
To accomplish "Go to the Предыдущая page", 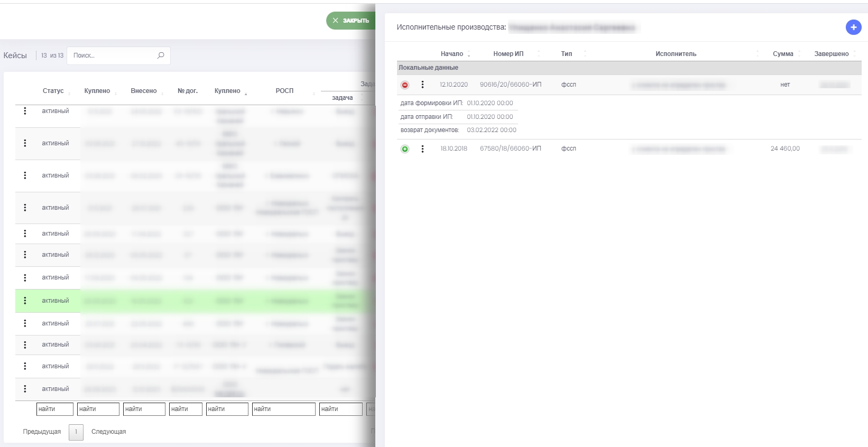I will [x=42, y=432].
